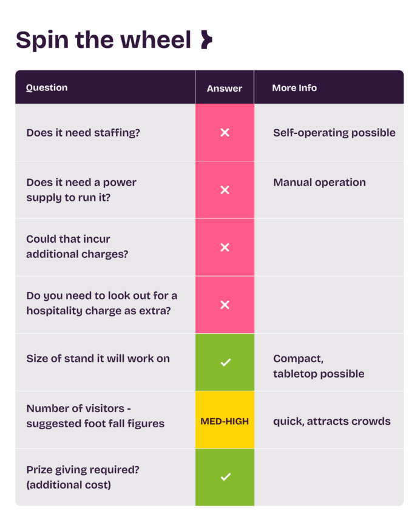420x517 pixels.
Task: Click 'Compact, tabletop possible' info text
Action: click(x=318, y=366)
